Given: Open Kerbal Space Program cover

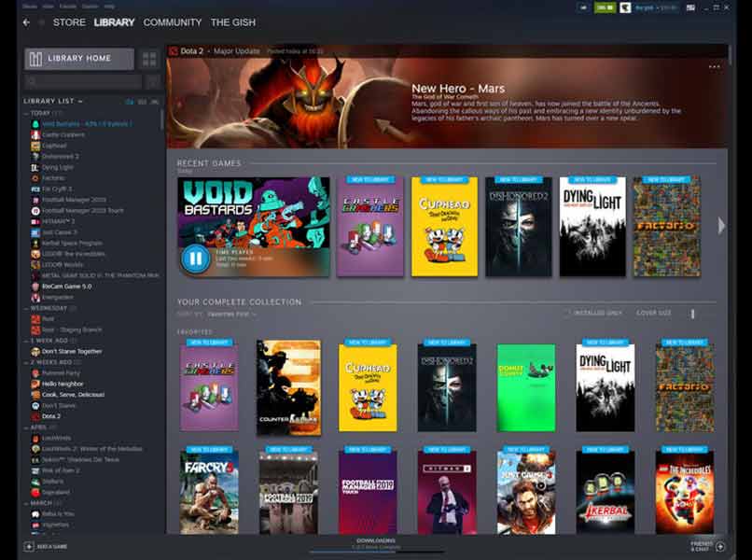Looking at the screenshot, I should click(606, 493).
